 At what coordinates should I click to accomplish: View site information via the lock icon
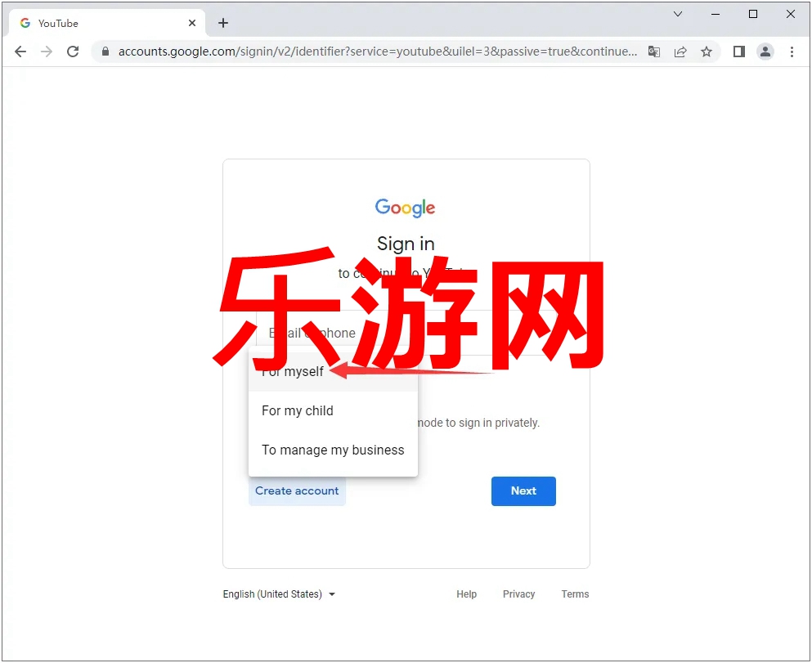pos(105,52)
